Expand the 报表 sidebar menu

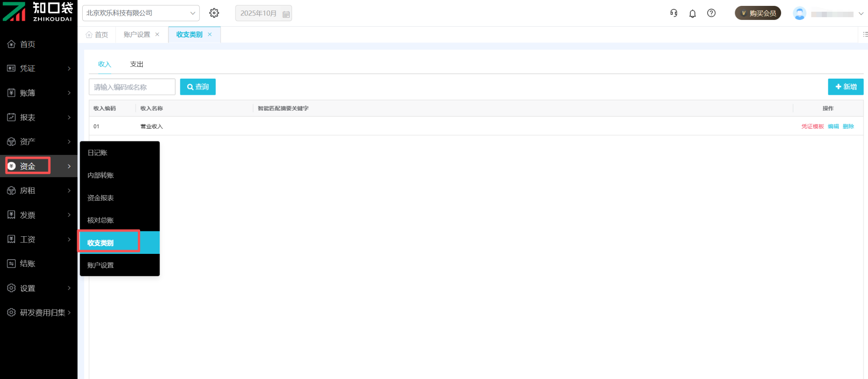[38, 117]
